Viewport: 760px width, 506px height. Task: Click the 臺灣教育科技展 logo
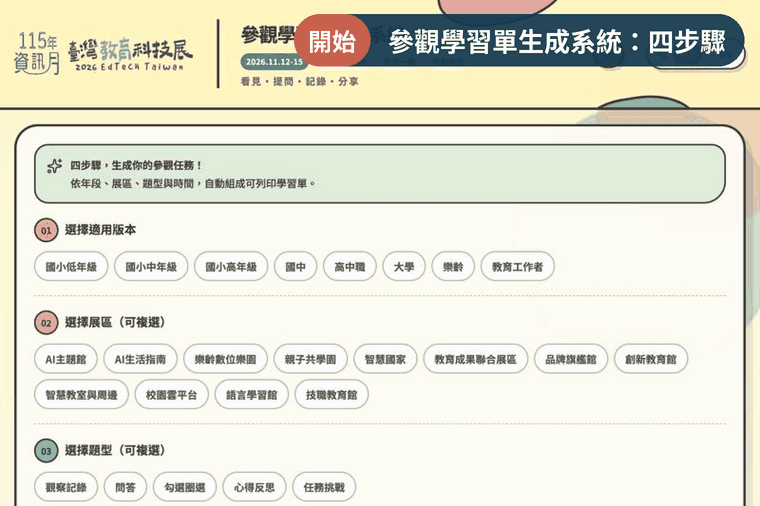pyautogui.click(x=130, y=54)
